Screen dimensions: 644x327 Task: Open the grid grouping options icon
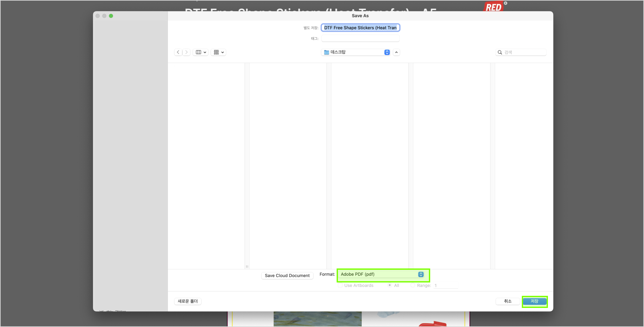pyautogui.click(x=218, y=52)
